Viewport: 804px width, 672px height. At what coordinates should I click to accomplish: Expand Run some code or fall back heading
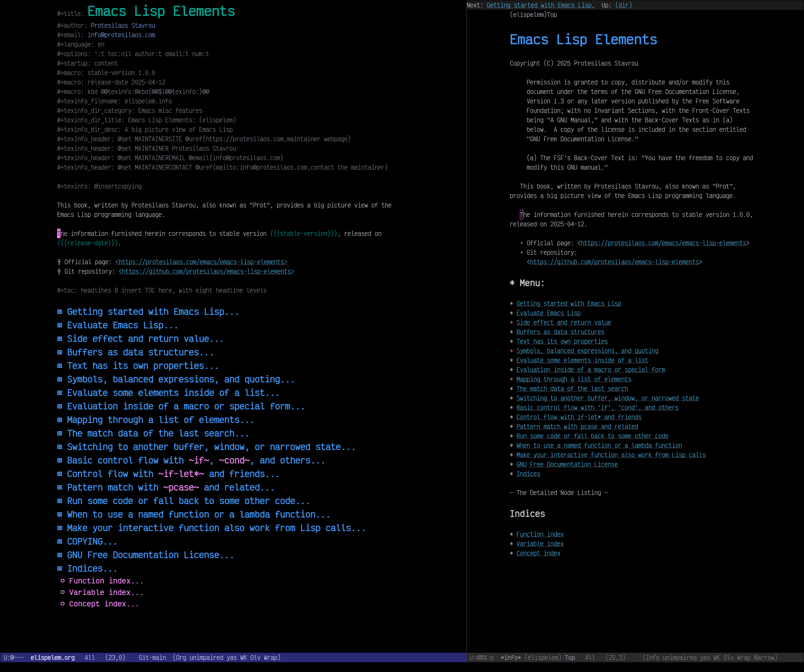coord(189,501)
